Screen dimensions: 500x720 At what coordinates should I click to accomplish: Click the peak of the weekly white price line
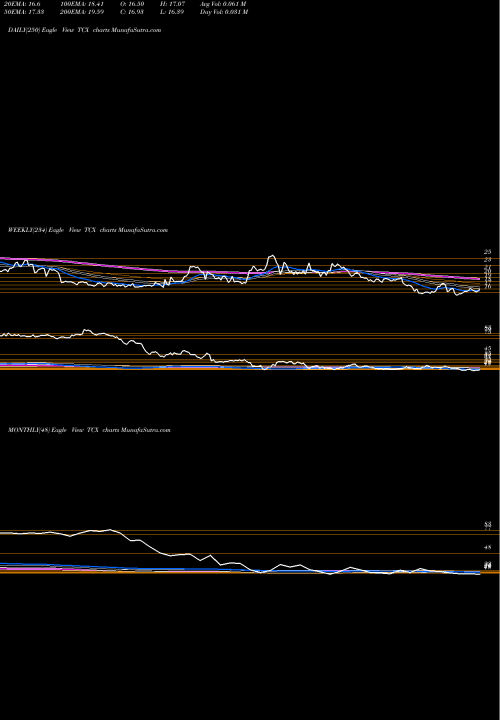(x=272, y=256)
